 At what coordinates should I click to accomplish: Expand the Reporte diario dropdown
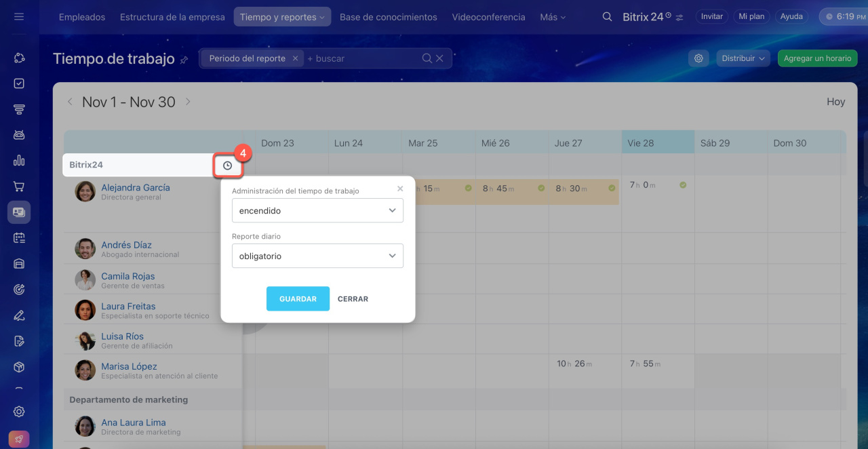(x=317, y=256)
